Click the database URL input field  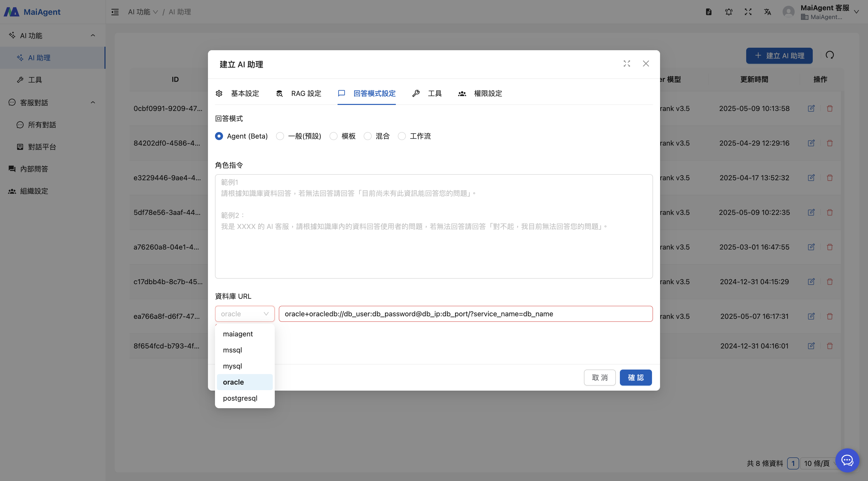coord(465,314)
